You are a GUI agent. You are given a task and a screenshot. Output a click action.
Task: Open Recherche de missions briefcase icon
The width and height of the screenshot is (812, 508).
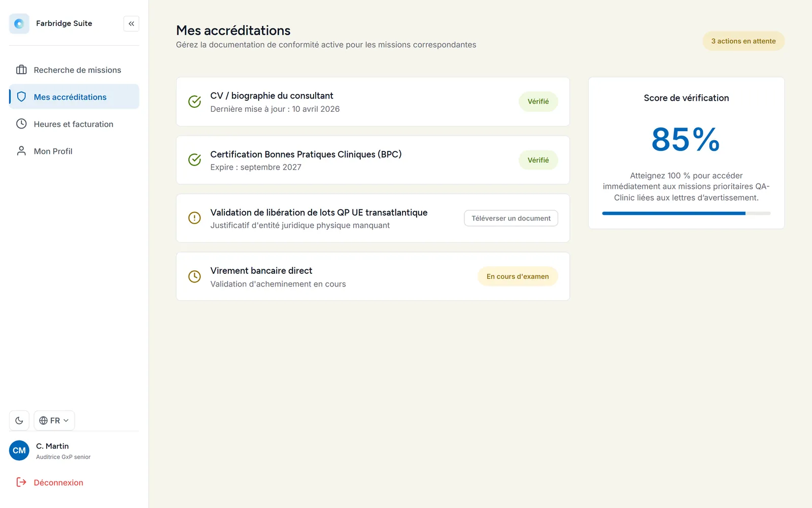21,70
